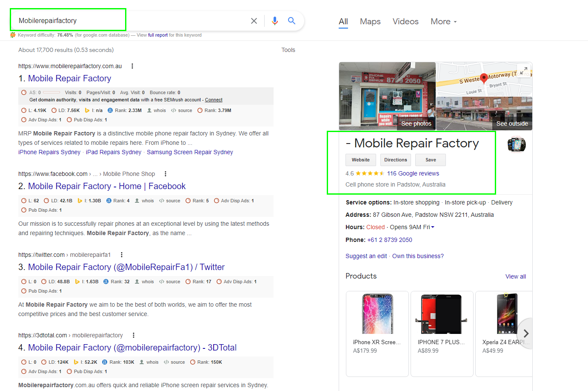Open whois for the 3DTotal result
Screen dimensions: 588x391
click(x=149, y=362)
